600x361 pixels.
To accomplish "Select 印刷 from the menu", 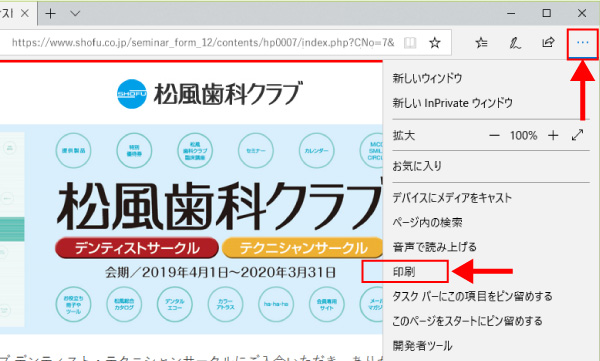I will coord(404,272).
